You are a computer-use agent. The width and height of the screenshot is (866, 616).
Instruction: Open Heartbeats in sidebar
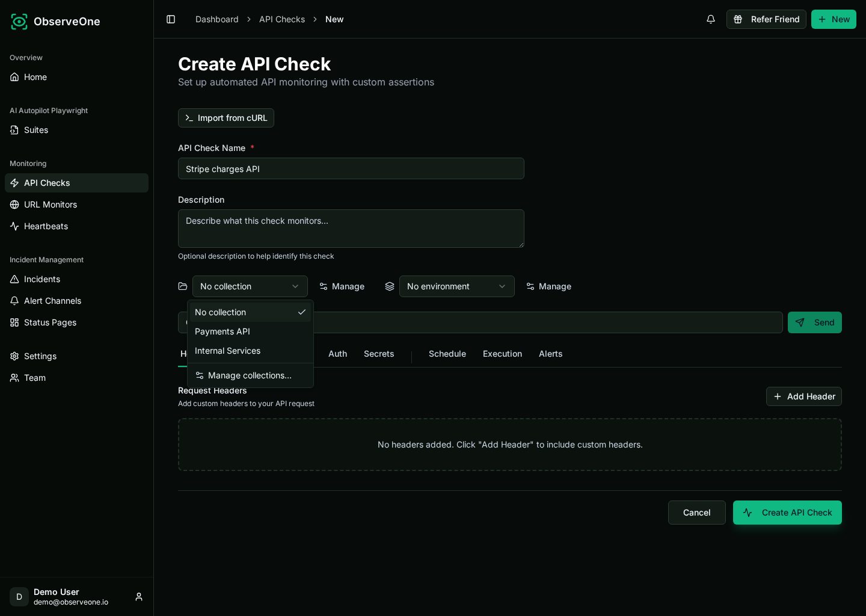pyautogui.click(x=76, y=226)
